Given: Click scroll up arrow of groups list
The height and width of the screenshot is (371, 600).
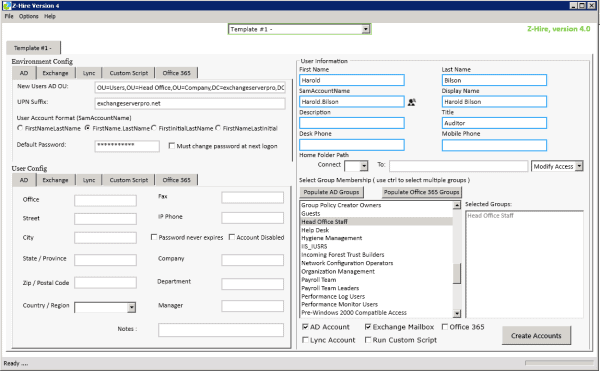Looking at the screenshot, I should [x=457, y=205].
